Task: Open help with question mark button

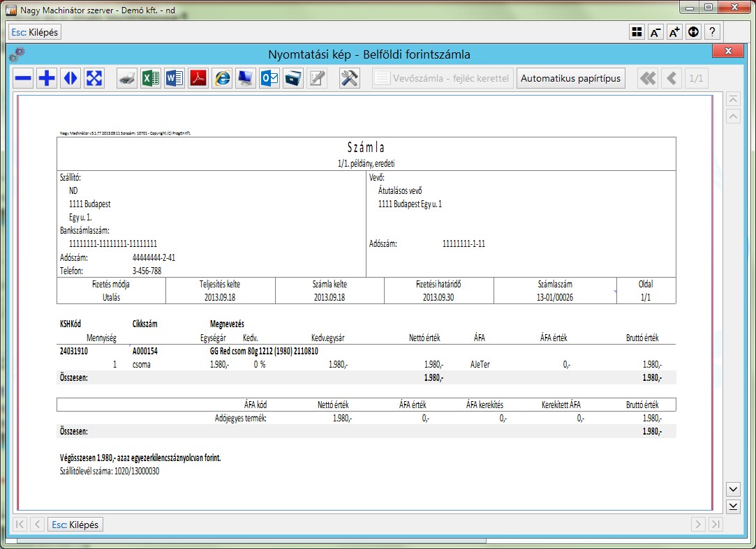Action: point(712,32)
